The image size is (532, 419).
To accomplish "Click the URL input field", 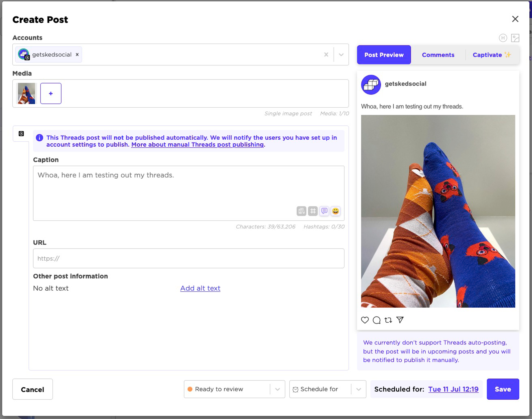I will 189,258.
